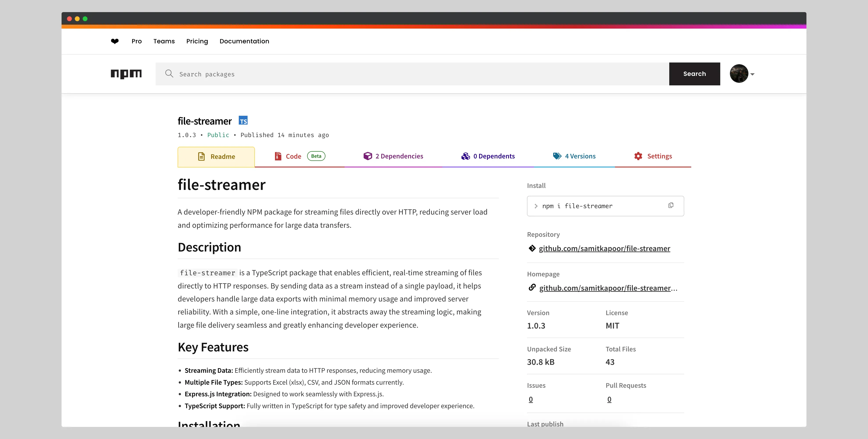
Task: Click the magnifier icon in search bar
Action: pos(169,73)
